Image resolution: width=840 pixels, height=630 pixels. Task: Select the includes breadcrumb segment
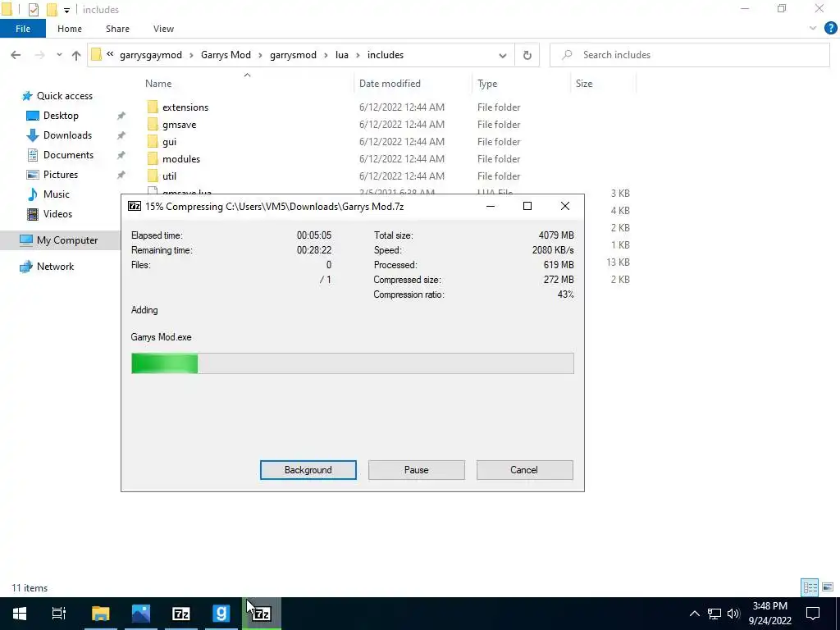[x=386, y=55]
